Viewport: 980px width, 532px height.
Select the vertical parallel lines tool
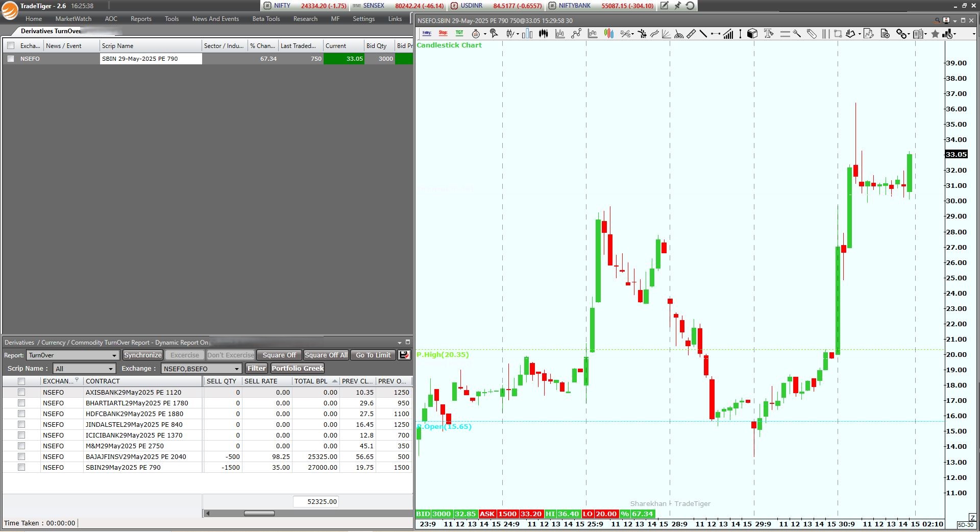click(826, 34)
